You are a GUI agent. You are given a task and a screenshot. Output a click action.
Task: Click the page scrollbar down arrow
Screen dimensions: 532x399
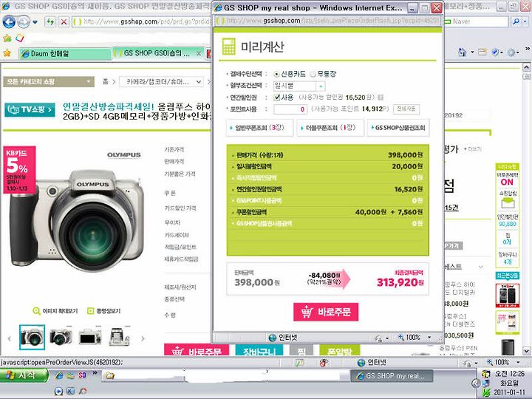pyautogui.click(x=526, y=350)
